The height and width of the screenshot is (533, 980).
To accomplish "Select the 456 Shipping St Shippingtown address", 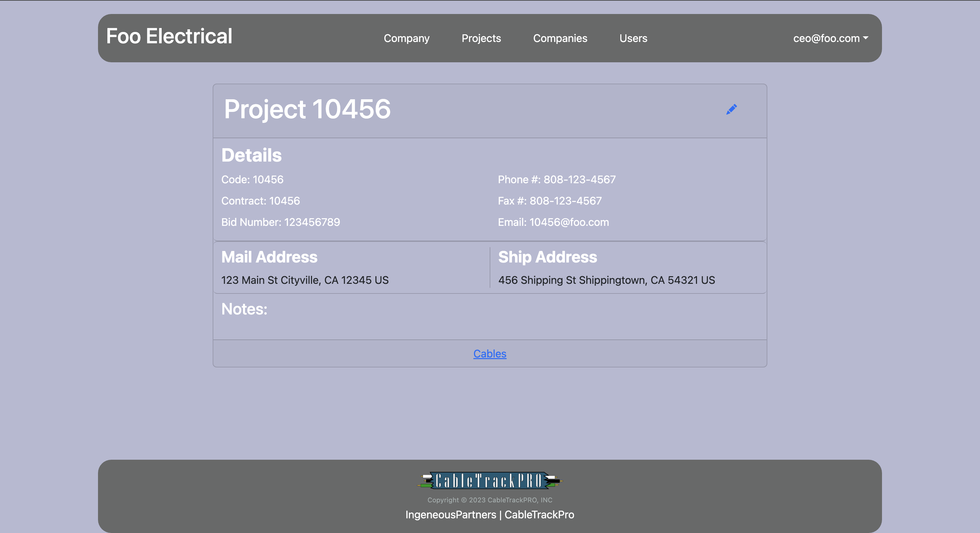I will 606,280.
